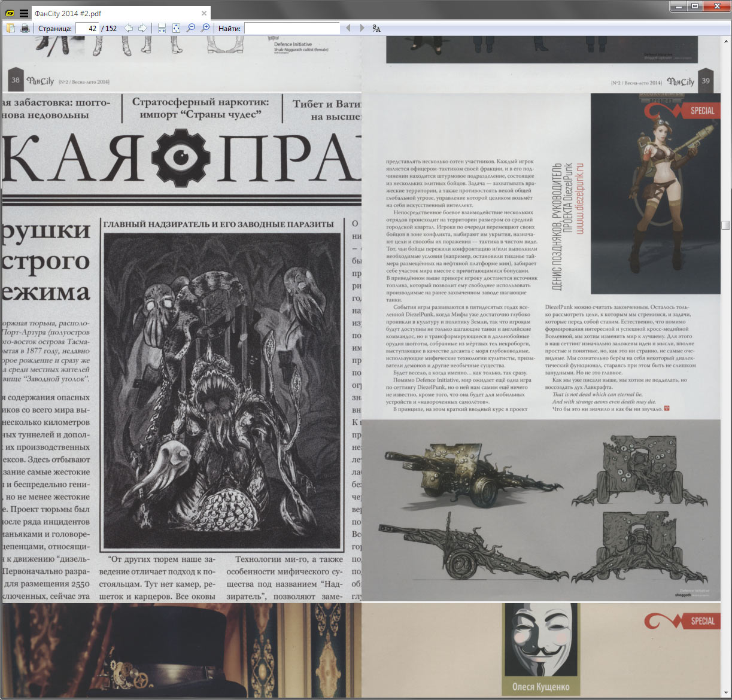
Task: Zoom out with magnifier minus icon
Action: coord(191,28)
